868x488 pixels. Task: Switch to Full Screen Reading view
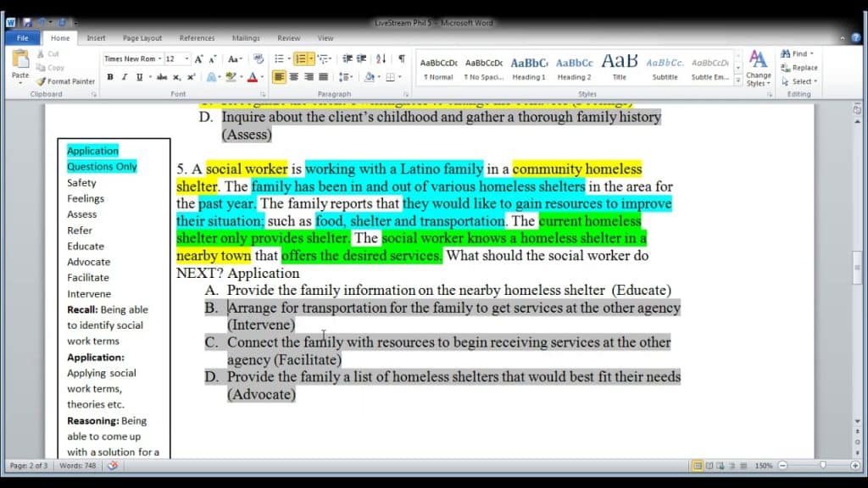click(x=709, y=466)
